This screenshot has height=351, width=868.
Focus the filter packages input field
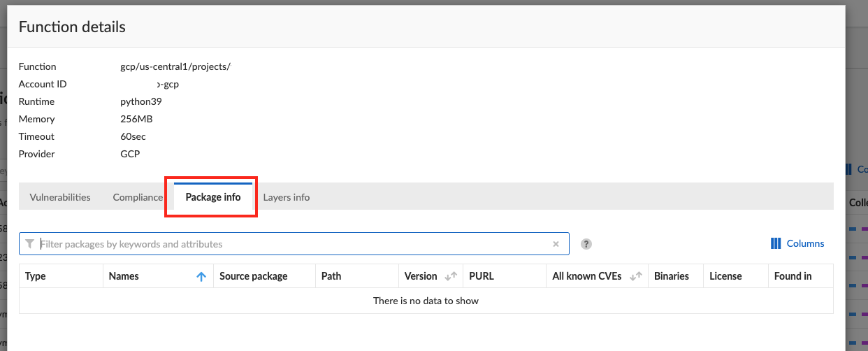pyautogui.click(x=294, y=244)
